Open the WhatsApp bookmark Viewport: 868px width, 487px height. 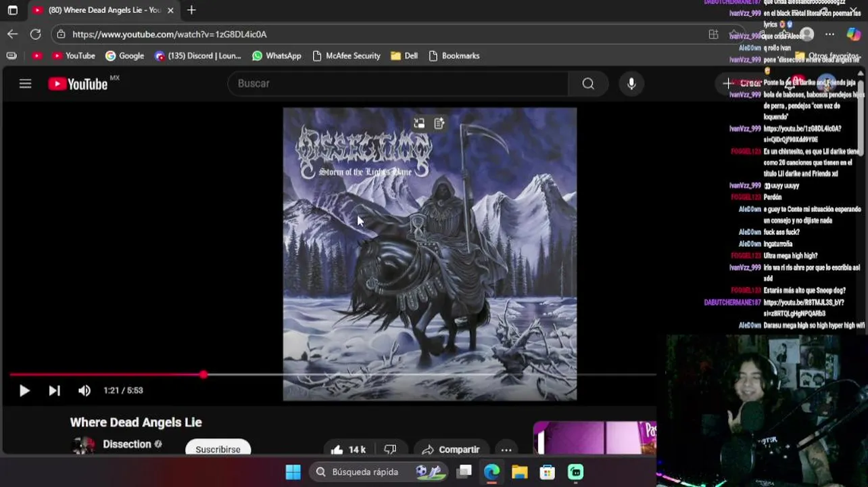tap(276, 55)
